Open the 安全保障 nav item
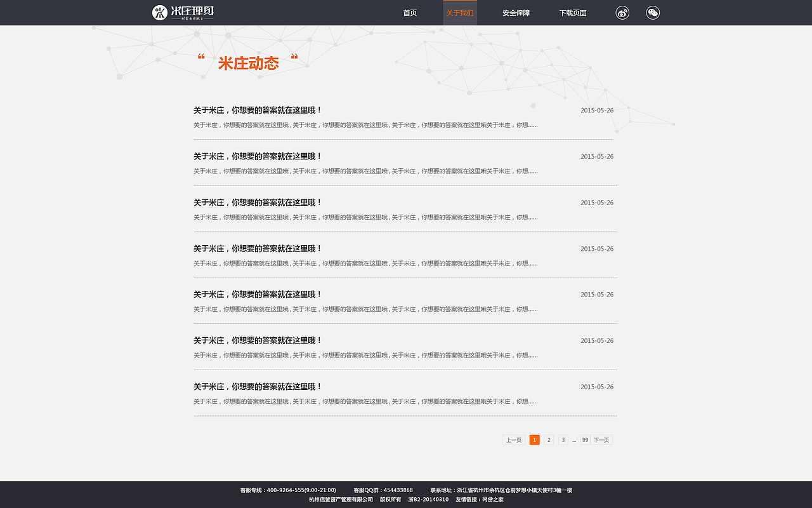Screen dimensions: 812x508 [516, 13]
